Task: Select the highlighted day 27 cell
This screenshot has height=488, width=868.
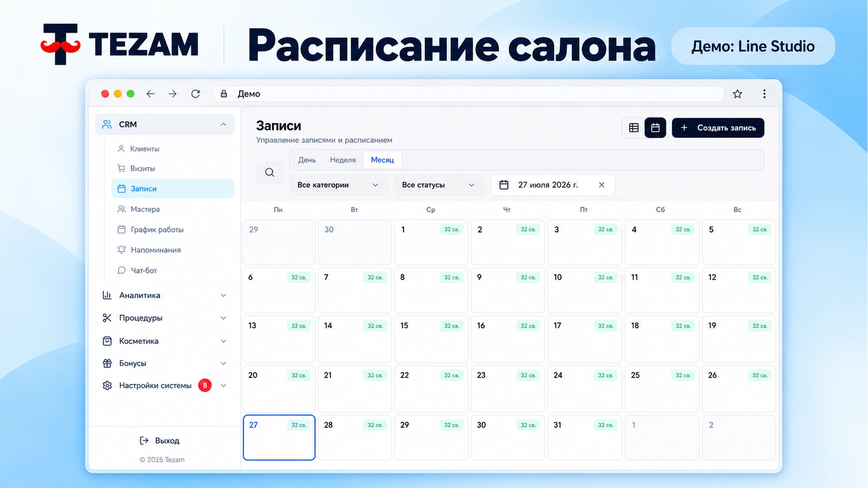Action: tap(279, 438)
